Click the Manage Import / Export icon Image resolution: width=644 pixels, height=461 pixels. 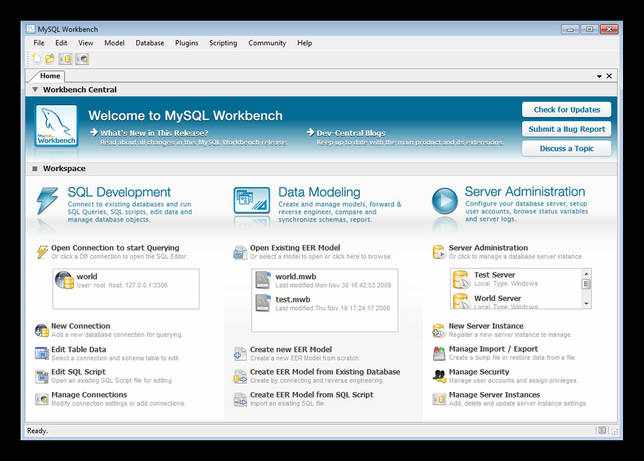(439, 353)
